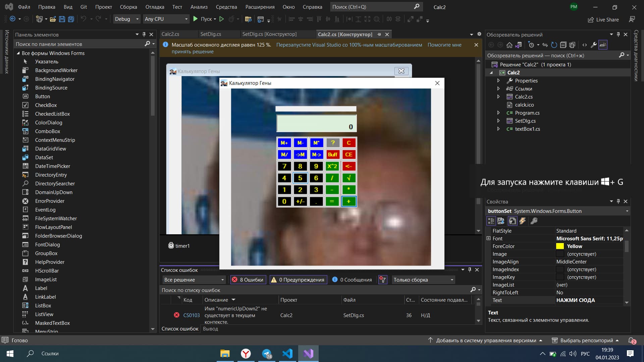Click the Live Share button
This screenshot has height=362, width=644.
(603, 19)
